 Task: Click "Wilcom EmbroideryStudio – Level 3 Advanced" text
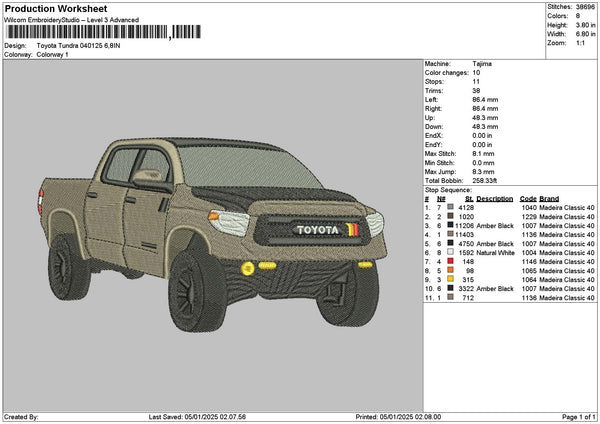pyautogui.click(x=72, y=20)
